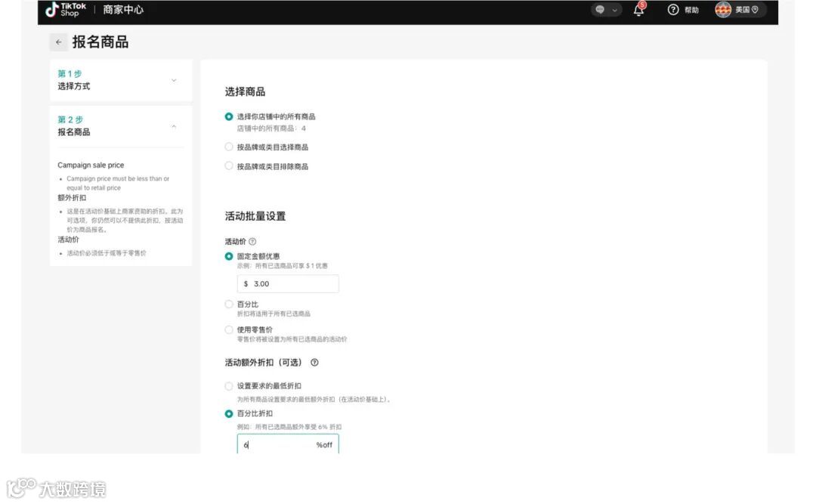The width and height of the screenshot is (816, 504).
Task: Open the 商家中心 seller center link
Action: pos(123,9)
